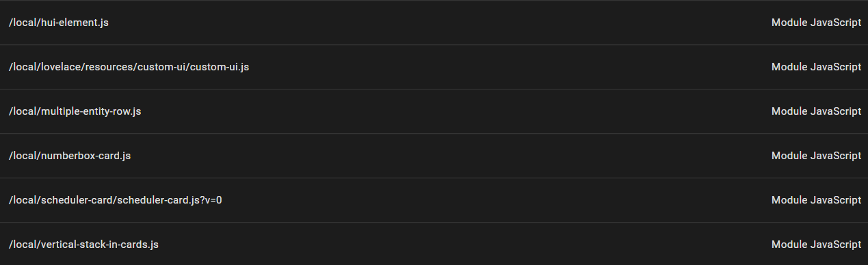Edit the custom-ui.js row in the resources list
The image size is (868, 265).
pyautogui.click(x=434, y=67)
